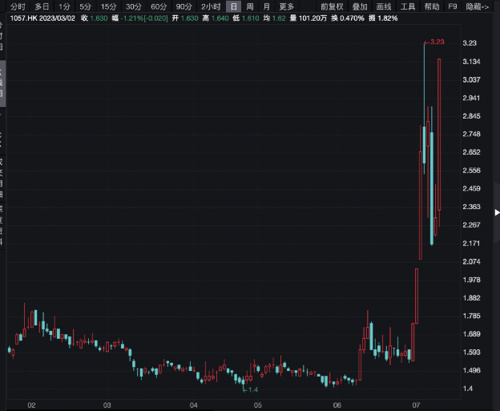This screenshot has width=500, height=411.
Task: Select the 30分 interval tab
Action: (x=133, y=6)
